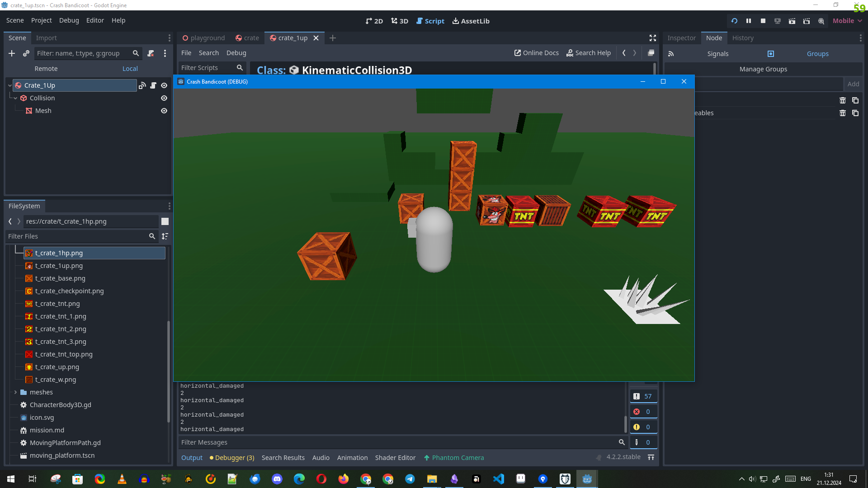The height and width of the screenshot is (488, 868).
Task: Expand the bottom panel
Action: 651,458
